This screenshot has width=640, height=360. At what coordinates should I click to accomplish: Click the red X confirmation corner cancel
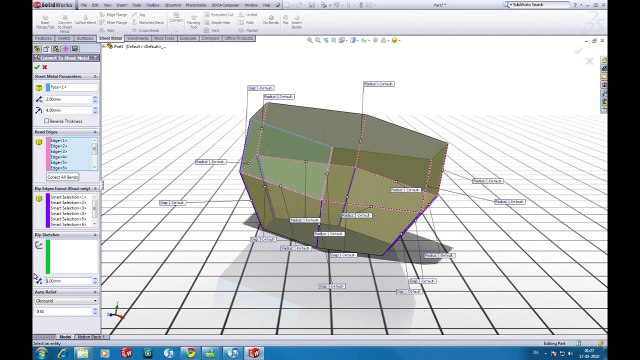(589, 61)
